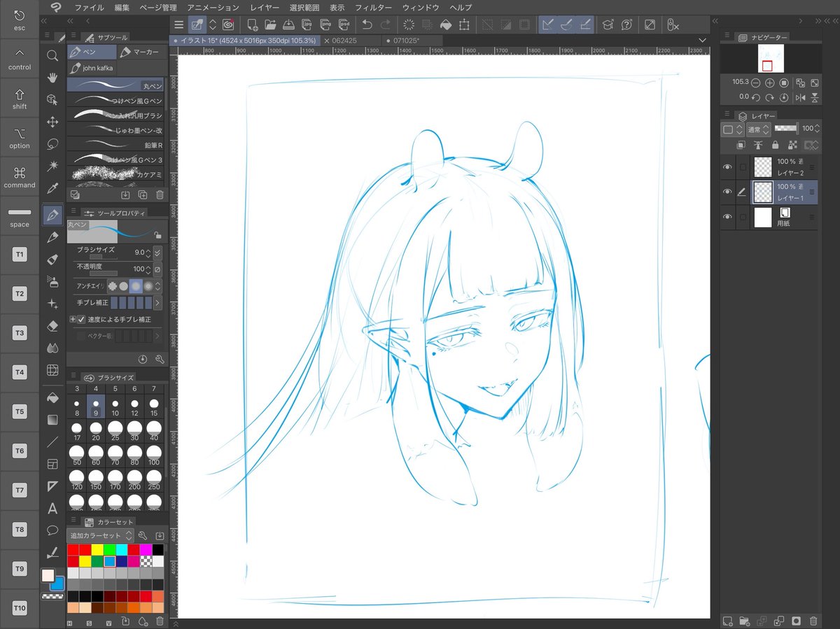Hide レイヤー 1 with its eye icon
This screenshot has width=840, height=629.
727,192
